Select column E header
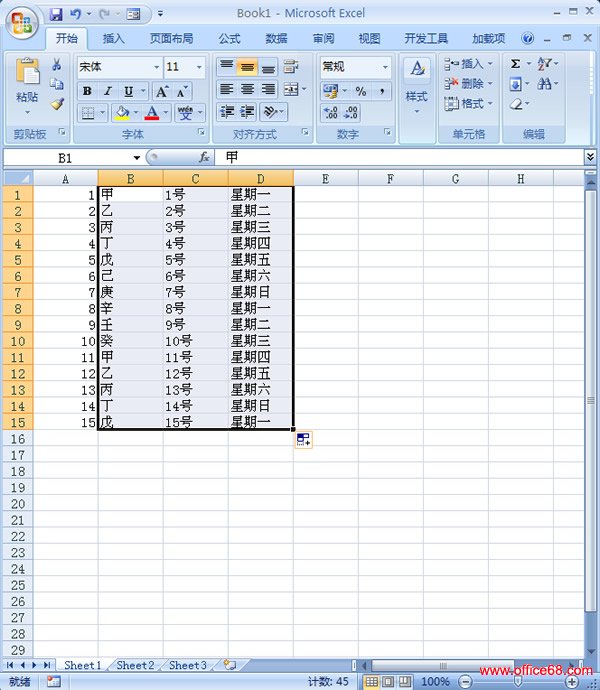600x690 pixels. [x=326, y=179]
